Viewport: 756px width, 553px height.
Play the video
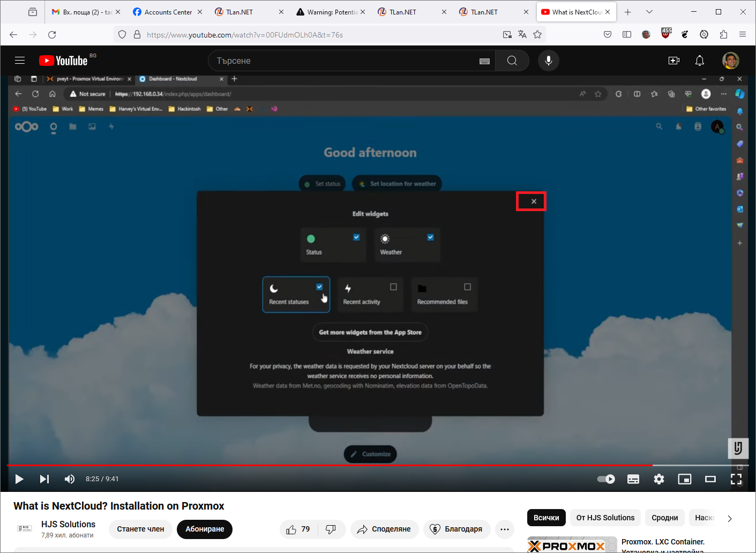[x=19, y=479]
